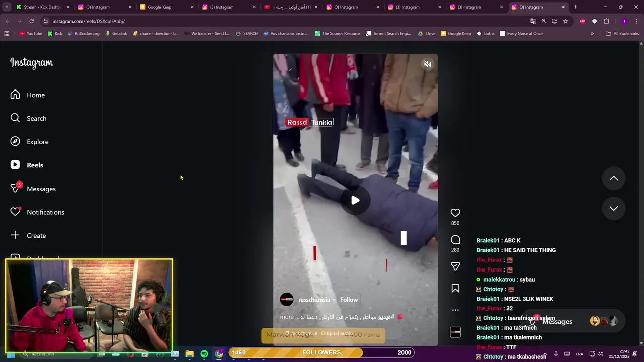Click the FRA language indicator
This screenshot has width=644, height=362.
(x=580, y=354)
